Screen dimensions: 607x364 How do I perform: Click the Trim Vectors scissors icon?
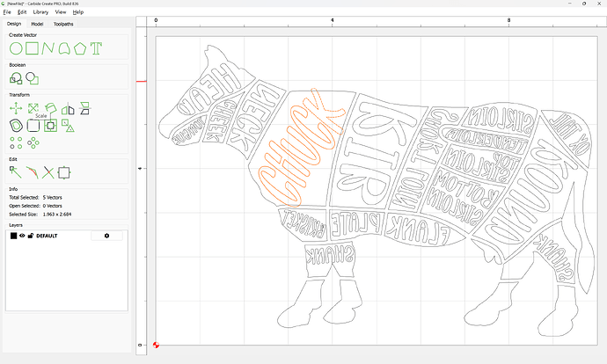click(x=48, y=171)
